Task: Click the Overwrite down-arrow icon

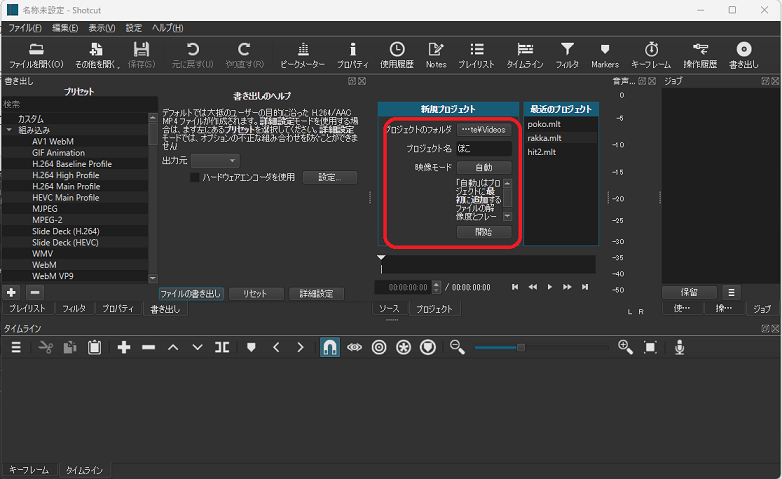Action: [x=197, y=347]
